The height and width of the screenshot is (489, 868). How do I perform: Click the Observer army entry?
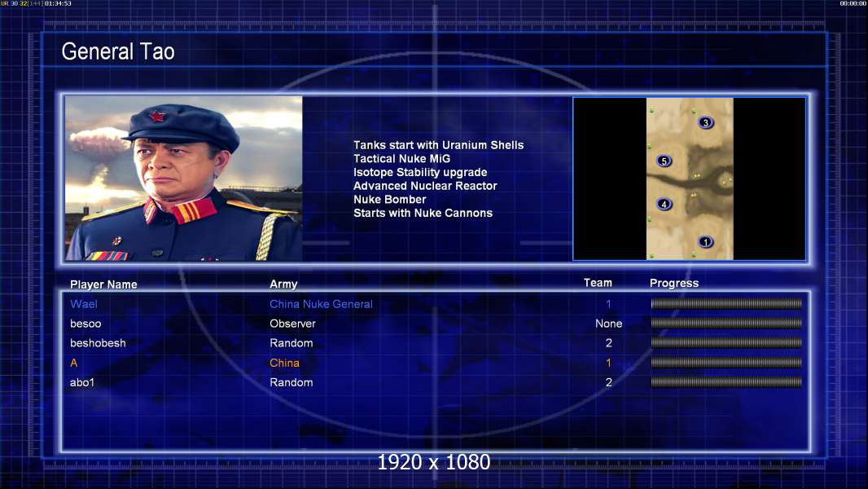tap(292, 324)
